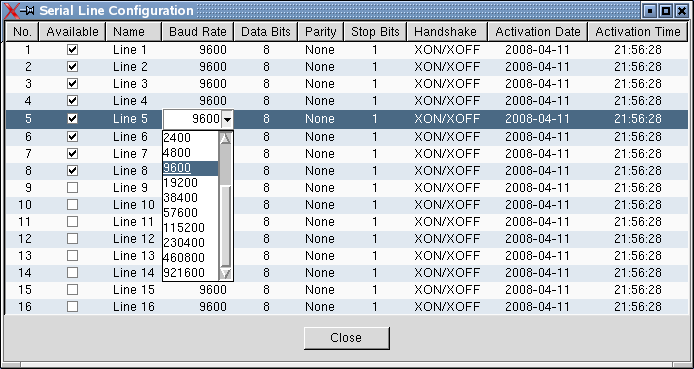Enable Available checkbox for Line 12
This screenshot has width=694, height=369.
[72, 238]
